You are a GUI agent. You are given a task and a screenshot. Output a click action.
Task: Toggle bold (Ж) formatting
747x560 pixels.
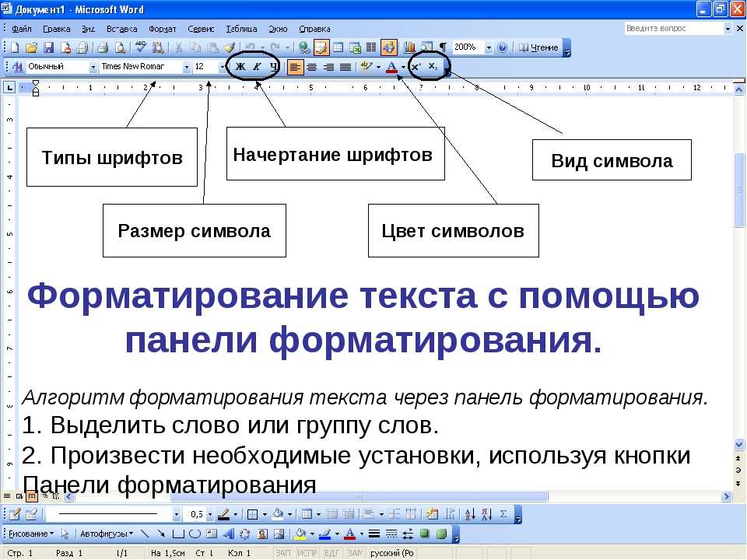click(x=240, y=67)
